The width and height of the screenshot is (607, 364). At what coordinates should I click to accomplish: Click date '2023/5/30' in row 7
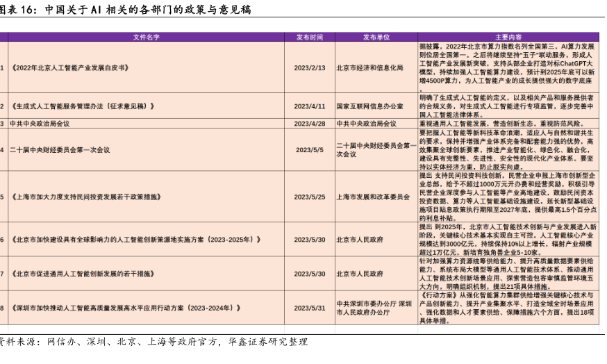click(x=309, y=274)
